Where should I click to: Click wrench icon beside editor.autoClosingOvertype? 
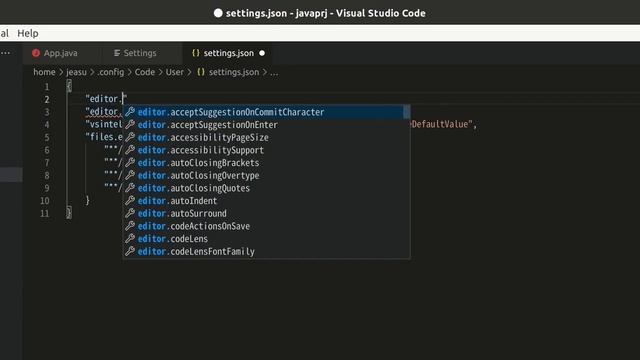pos(130,175)
